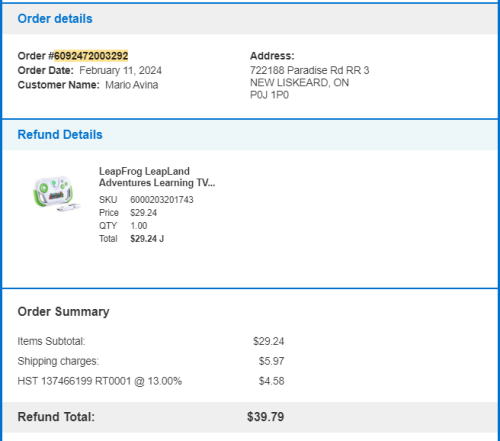Click the customer name Mario Avina
500x441 pixels.
[132, 85]
